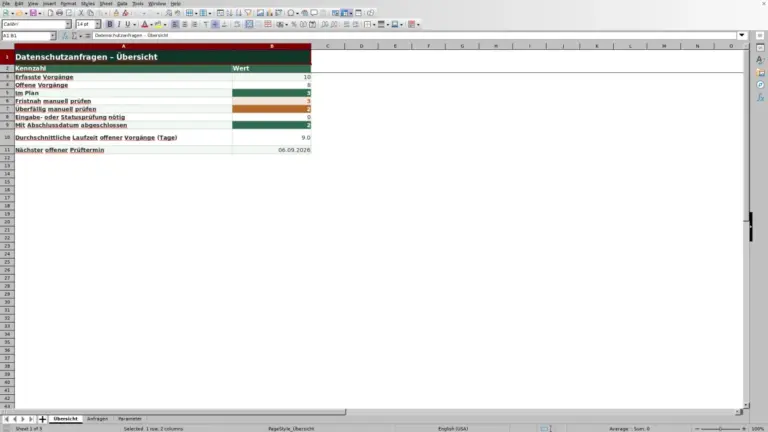Image resolution: width=768 pixels, height=432 pixels.
Task: Select column C header
Action: click(x=328, y=46)
